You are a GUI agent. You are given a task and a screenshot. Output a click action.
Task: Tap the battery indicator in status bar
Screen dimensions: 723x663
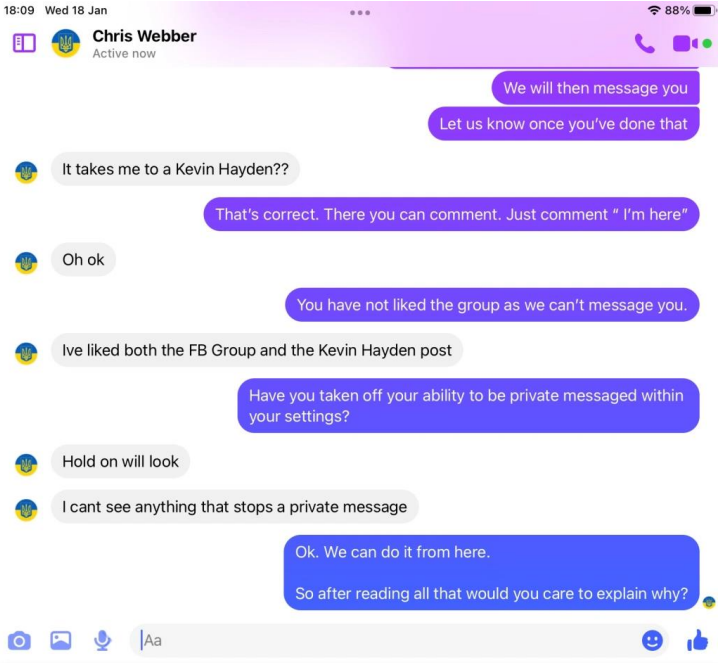pyautogui.click(x=704, y=10)
